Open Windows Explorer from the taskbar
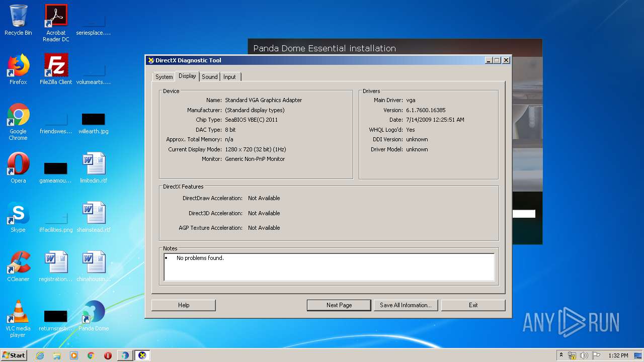 click(x=57, y=355)
